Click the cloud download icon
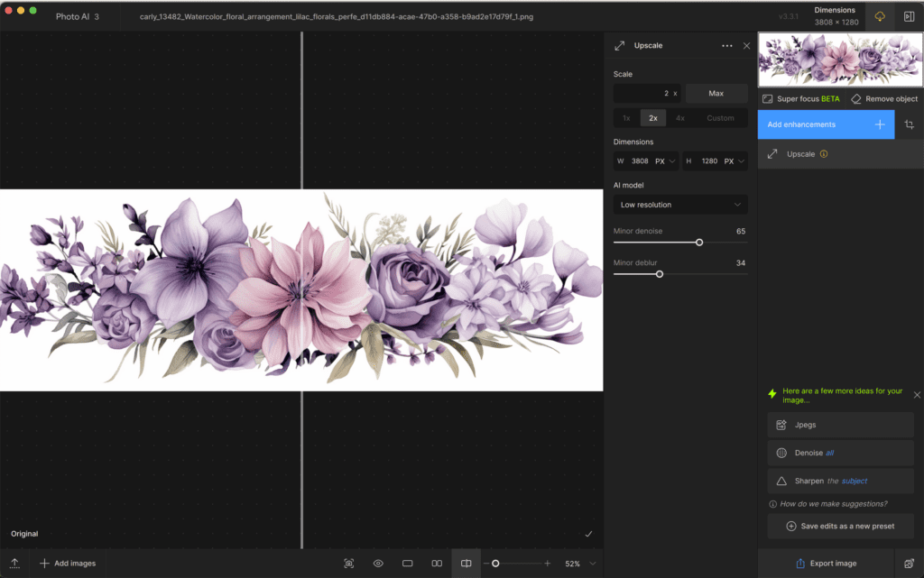 (x=880, y=16)
